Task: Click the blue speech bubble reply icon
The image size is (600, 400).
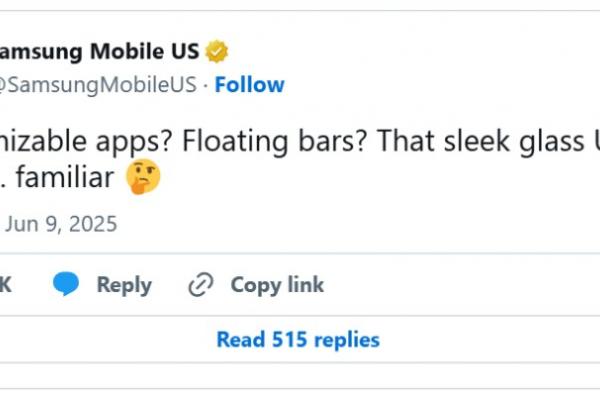Action: pos(66,284)
